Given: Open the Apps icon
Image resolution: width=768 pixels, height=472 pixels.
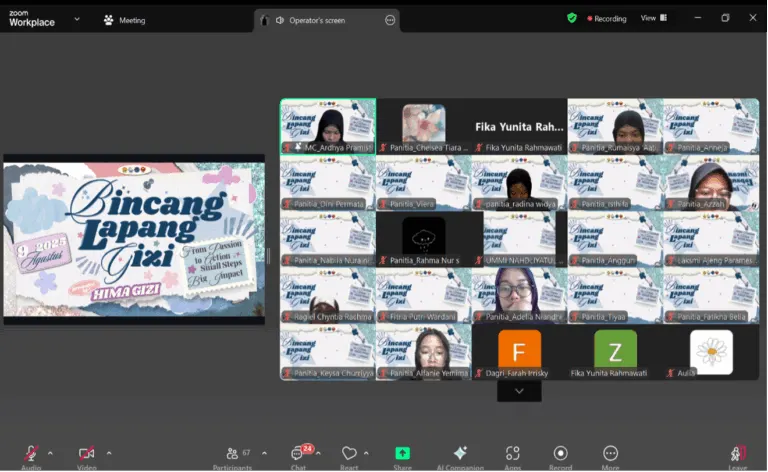Looking at the screenshot, I should (x=512, y=453).
